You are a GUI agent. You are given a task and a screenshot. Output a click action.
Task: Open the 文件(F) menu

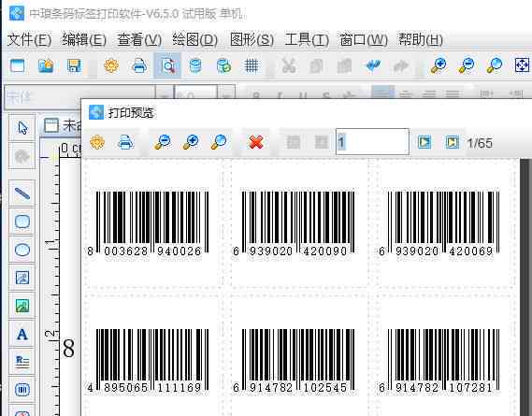29,40
